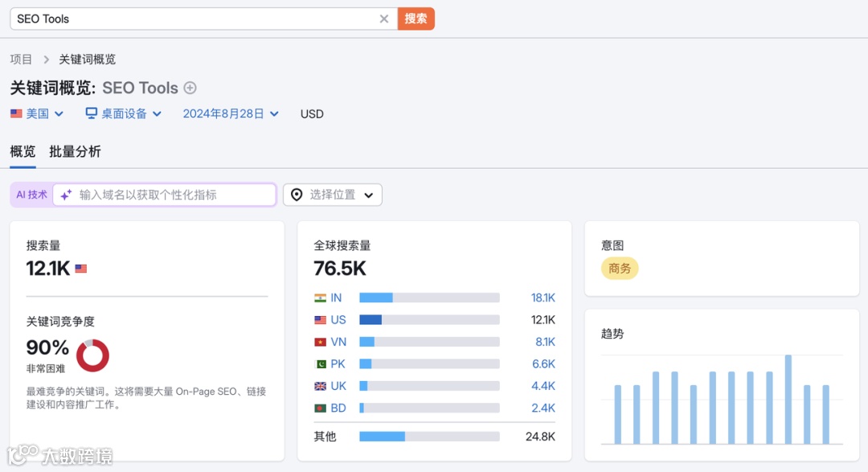Click the 2.4K Bangladesh volume value
This screenshot has height=472, width=868.
[x=543, y=408]
